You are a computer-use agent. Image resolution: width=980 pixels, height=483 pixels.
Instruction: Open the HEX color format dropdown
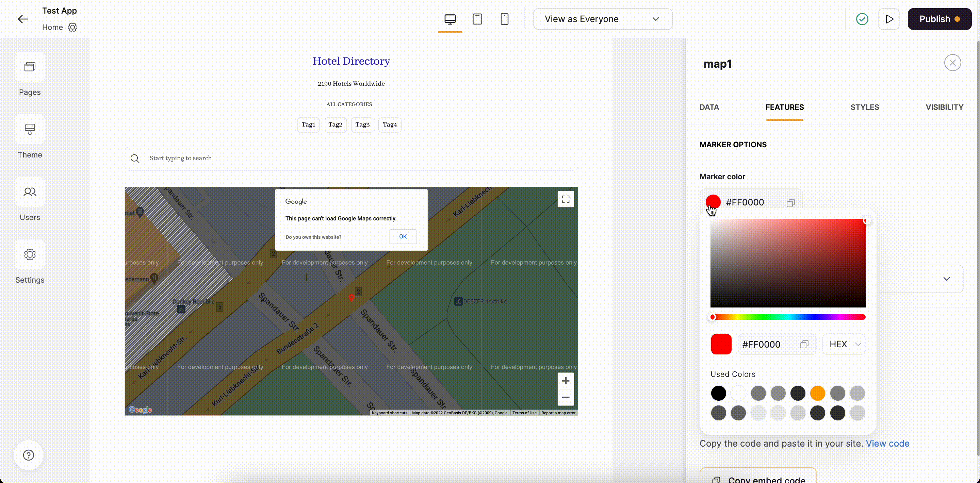point(844,344)
